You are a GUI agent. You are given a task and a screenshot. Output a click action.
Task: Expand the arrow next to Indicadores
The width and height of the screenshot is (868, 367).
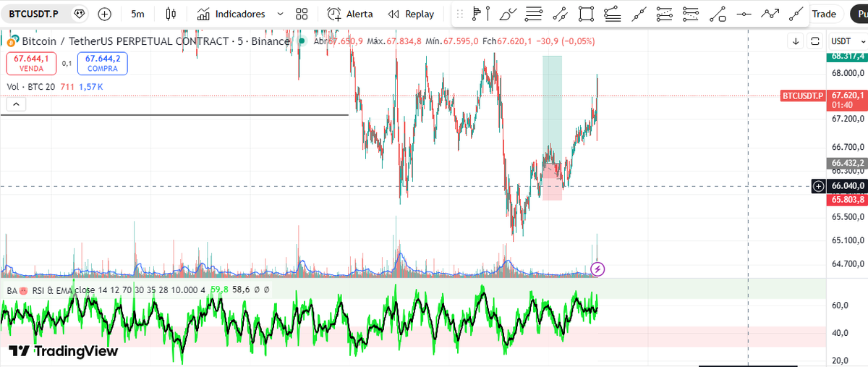280,14
